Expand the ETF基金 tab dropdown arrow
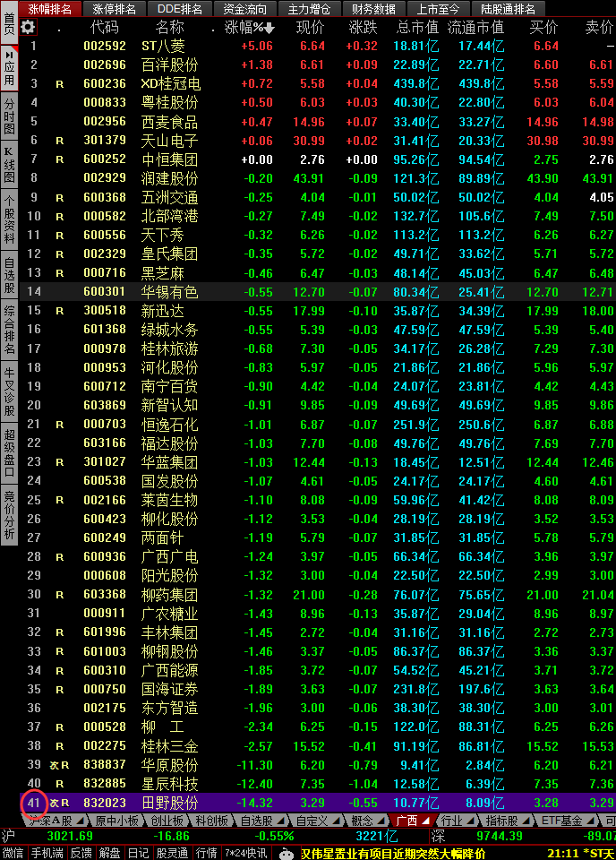The image size is (616, 860). [x=590, y=821]
